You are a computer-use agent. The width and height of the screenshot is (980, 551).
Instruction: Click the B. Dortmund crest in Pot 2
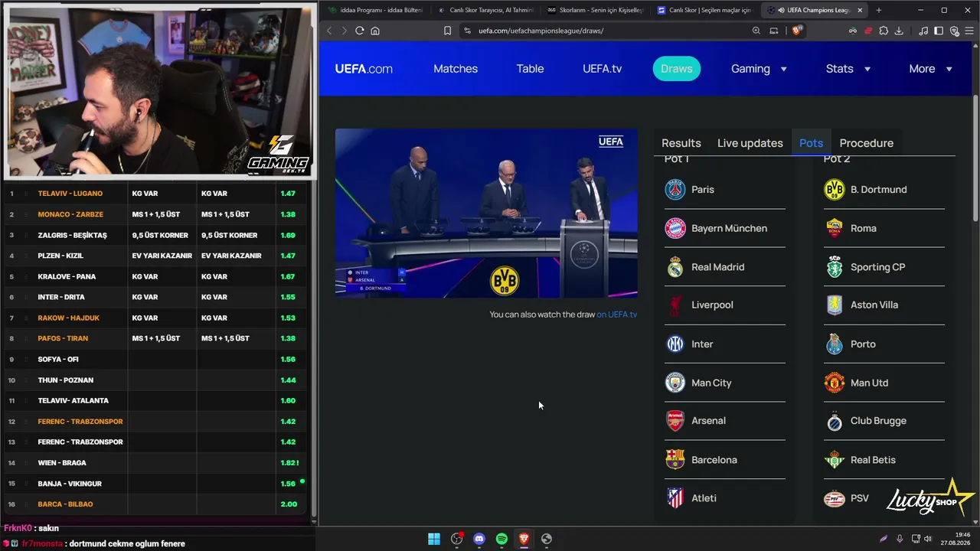coord(835,190)
